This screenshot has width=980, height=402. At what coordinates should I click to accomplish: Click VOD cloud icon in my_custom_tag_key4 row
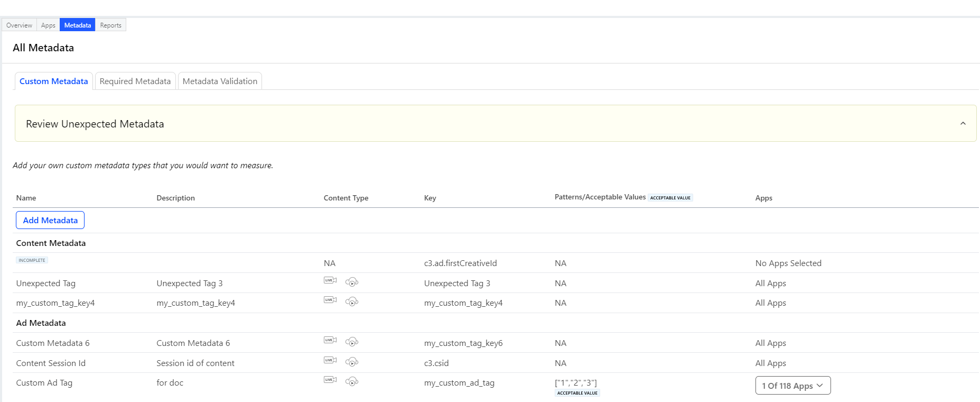352,301
